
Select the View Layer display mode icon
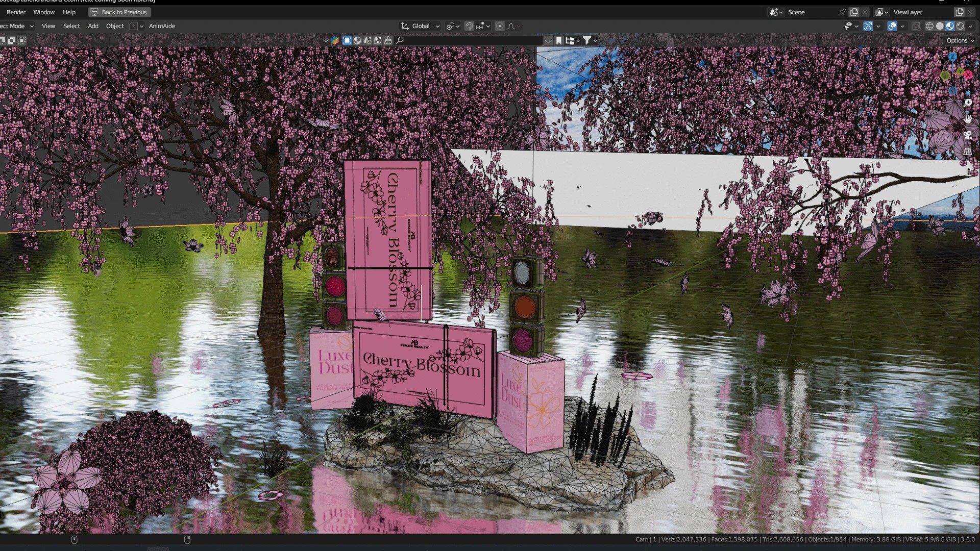click(347, 40)
